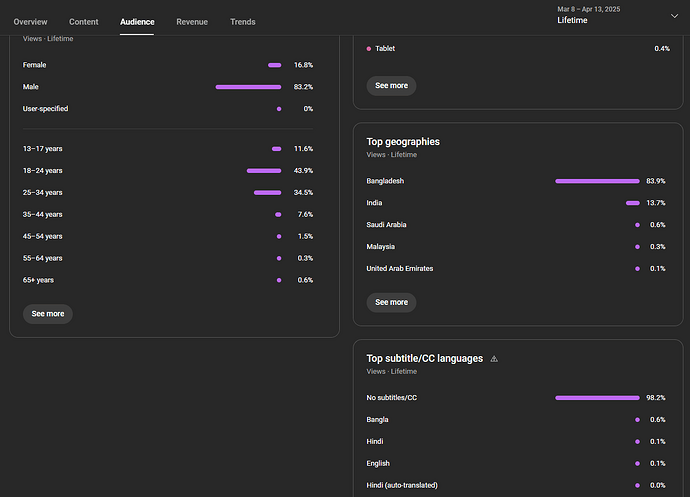This screenshot has height=497, width=690.
Task: Click See more under Top geographies
Action: click(x=391, y=302)
